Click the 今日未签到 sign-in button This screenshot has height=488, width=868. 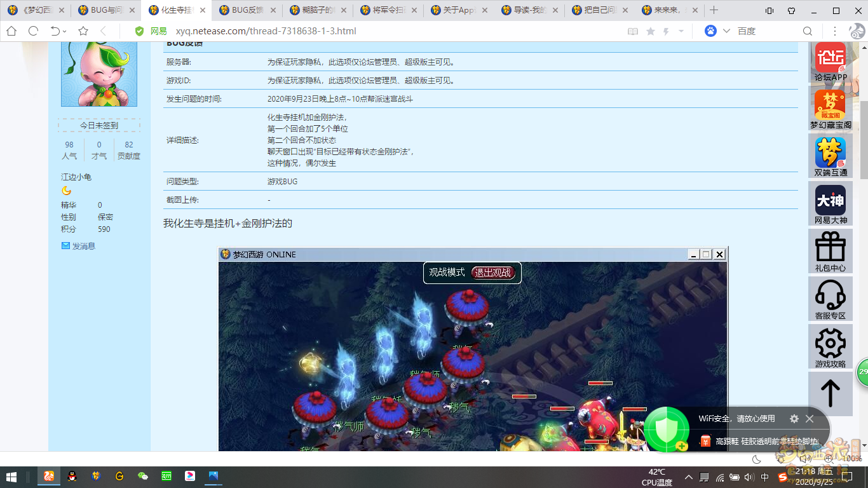[x=99, y=125]
